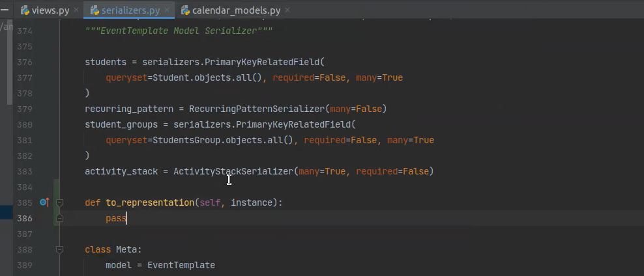Click line number 379 in the gutter
644x276 pixels.
coord(25,109)
